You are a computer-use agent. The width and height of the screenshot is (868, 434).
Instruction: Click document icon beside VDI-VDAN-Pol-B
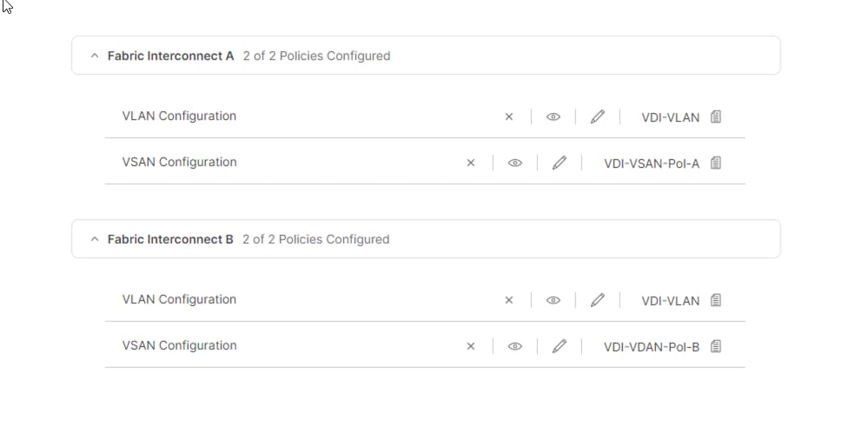[x=716, y=346]
